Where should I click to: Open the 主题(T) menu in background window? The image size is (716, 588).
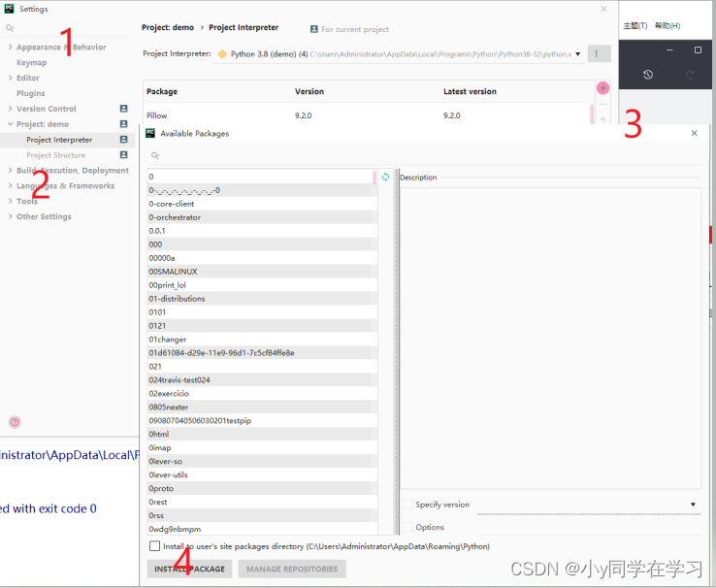(x=635, y=25)
